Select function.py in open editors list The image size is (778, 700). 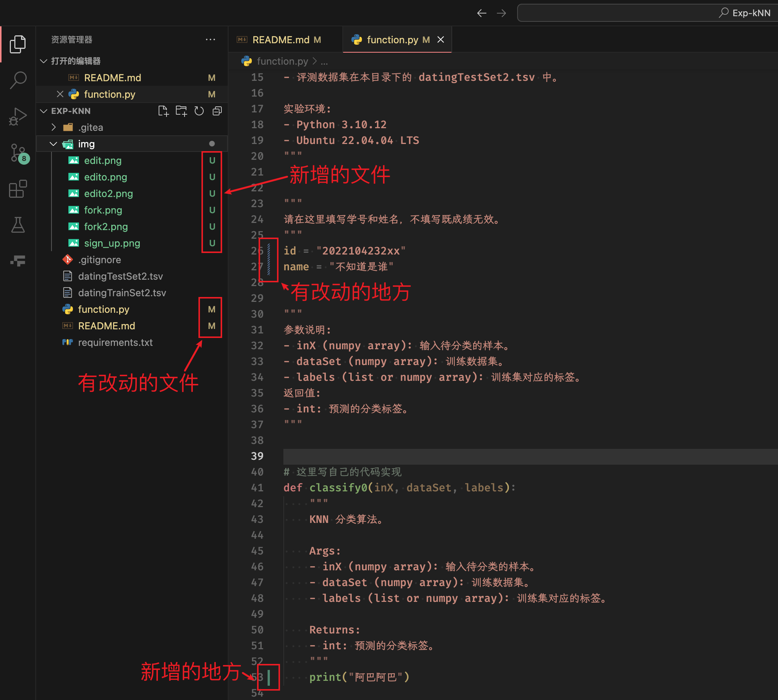click(x=132, y=94)
